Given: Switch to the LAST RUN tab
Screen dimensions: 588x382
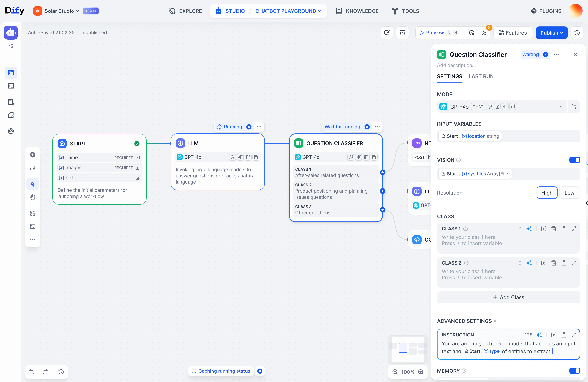Looking at the screenshot, I should pos(481,77).
